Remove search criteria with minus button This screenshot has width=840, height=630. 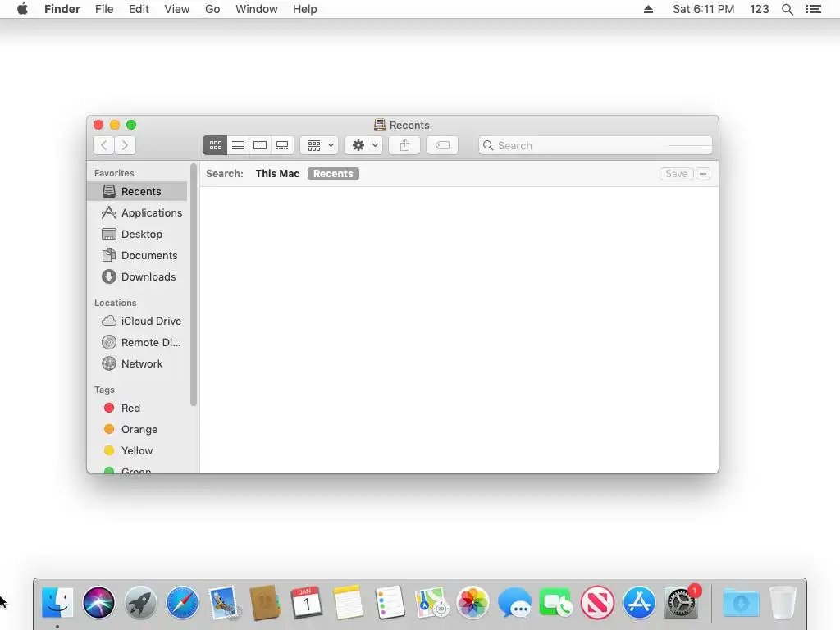(703, 174)
